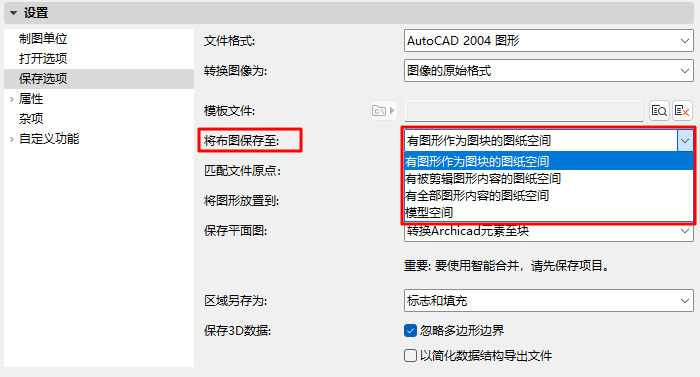Open the 转换图像为 dropdown
The image size is (700, 377).
pos(549,71)
